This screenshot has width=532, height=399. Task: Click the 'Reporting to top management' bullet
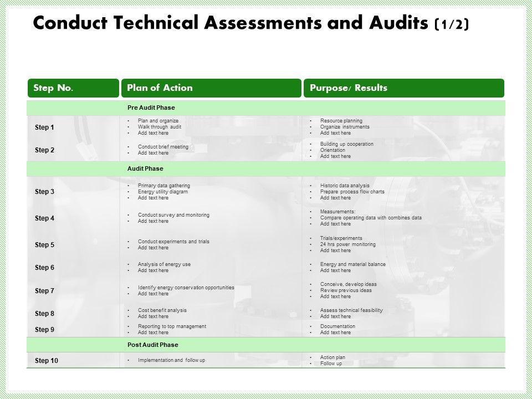click(x=172, y=326)
